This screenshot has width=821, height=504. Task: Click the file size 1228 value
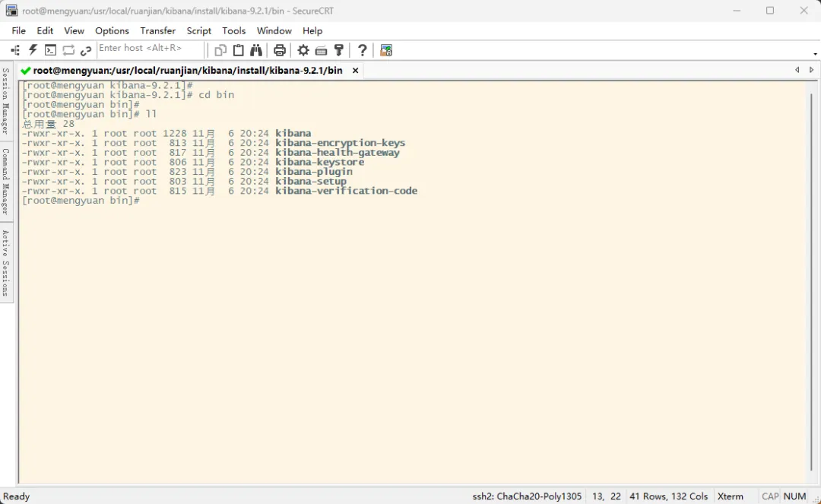174,134
